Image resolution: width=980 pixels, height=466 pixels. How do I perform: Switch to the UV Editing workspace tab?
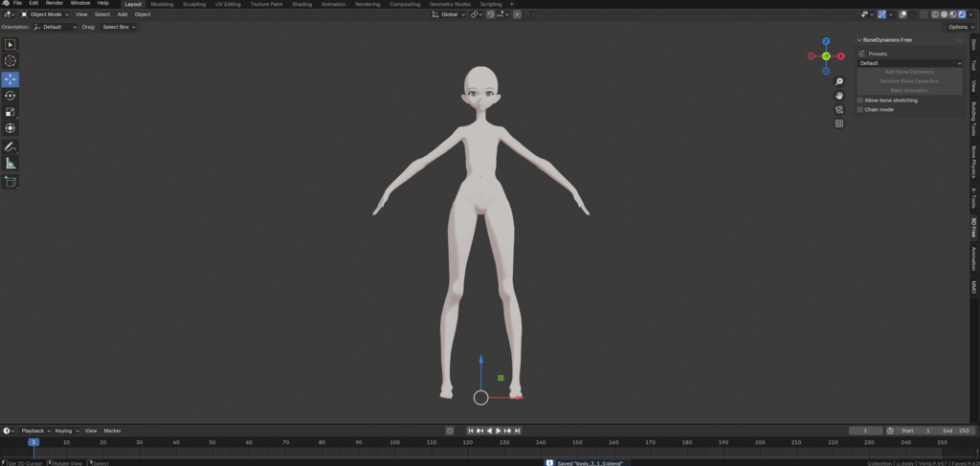pos(228,4)
